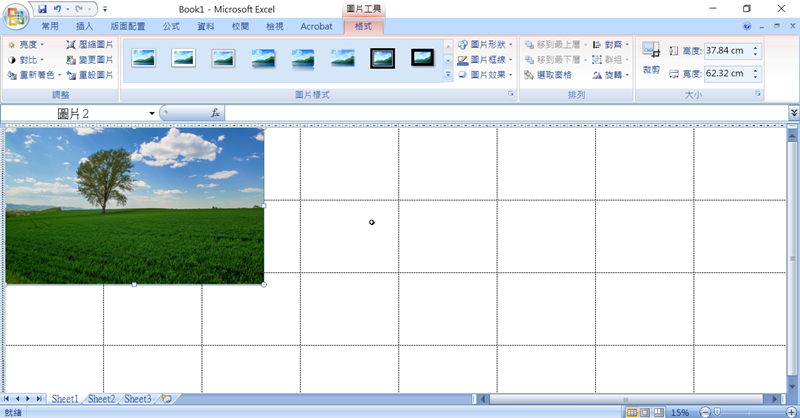Select the 資料 tab
Viewport: 800px width, 418px height.
click(x=206, y=26)
